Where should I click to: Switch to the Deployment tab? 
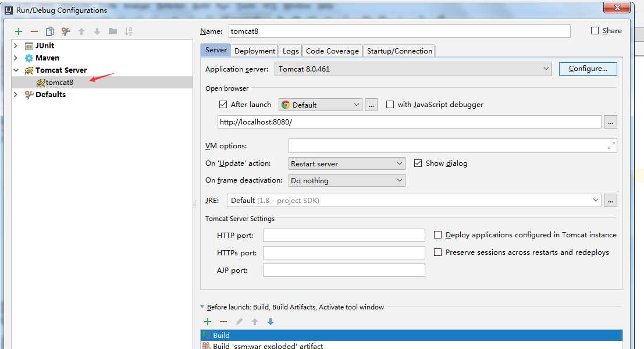click(x=255, y=51)
